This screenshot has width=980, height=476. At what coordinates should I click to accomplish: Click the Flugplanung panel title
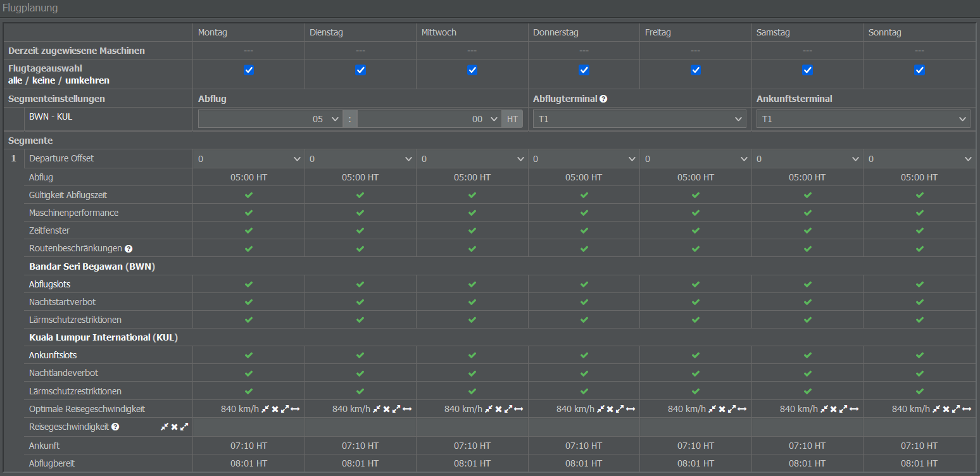pos(30,8)
